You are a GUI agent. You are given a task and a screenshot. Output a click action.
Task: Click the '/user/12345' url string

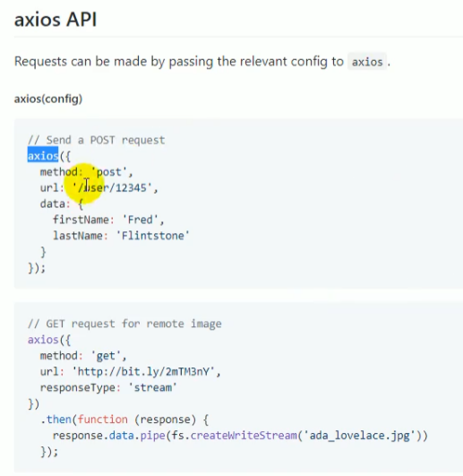(x=112, y=188)
